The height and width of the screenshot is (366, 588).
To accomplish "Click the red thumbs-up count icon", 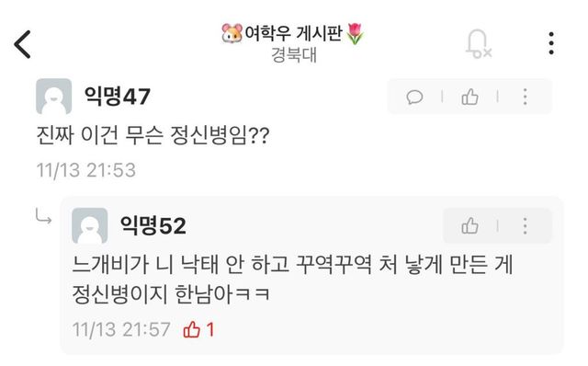I will tap(191, 329).
